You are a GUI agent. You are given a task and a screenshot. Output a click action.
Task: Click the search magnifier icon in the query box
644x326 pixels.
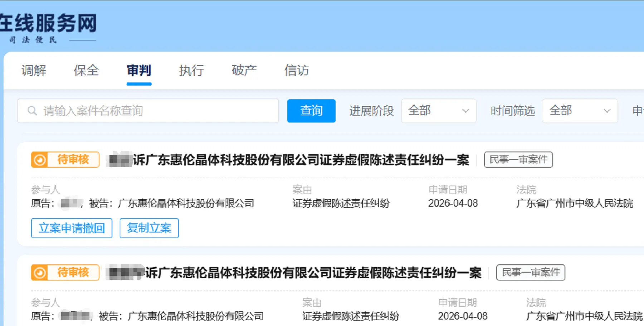[32, 111]
